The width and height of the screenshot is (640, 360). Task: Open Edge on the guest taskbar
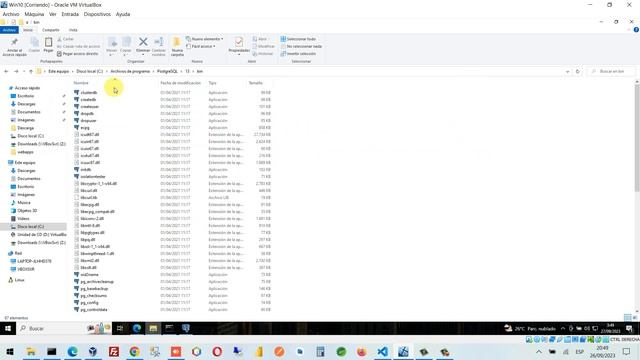point(137,328)
